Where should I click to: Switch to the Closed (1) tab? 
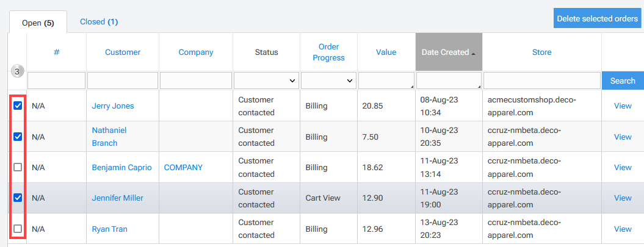99,22
